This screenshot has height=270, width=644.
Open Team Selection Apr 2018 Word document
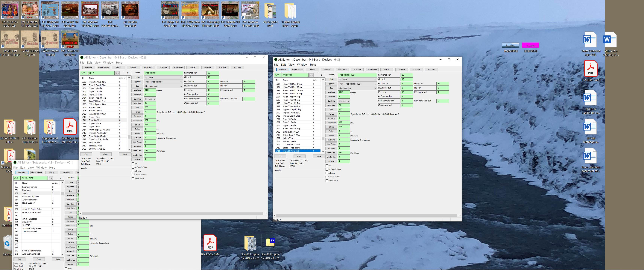point(590,44)
